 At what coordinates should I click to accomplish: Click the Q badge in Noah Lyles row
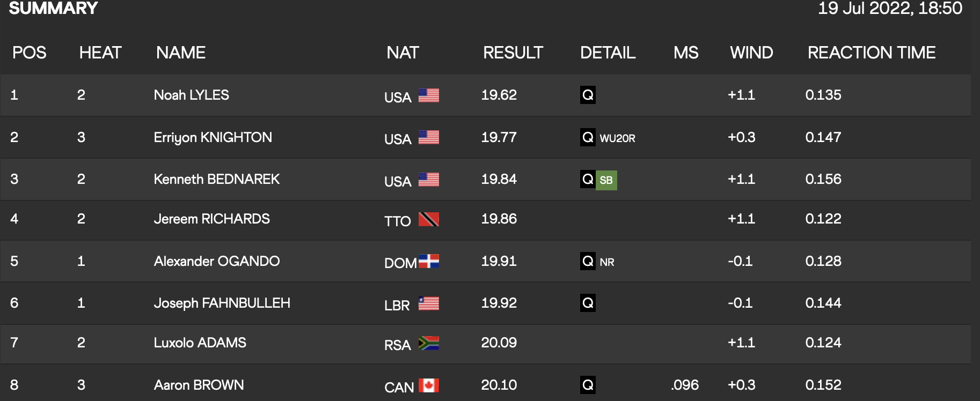click(x=588, y=95)
